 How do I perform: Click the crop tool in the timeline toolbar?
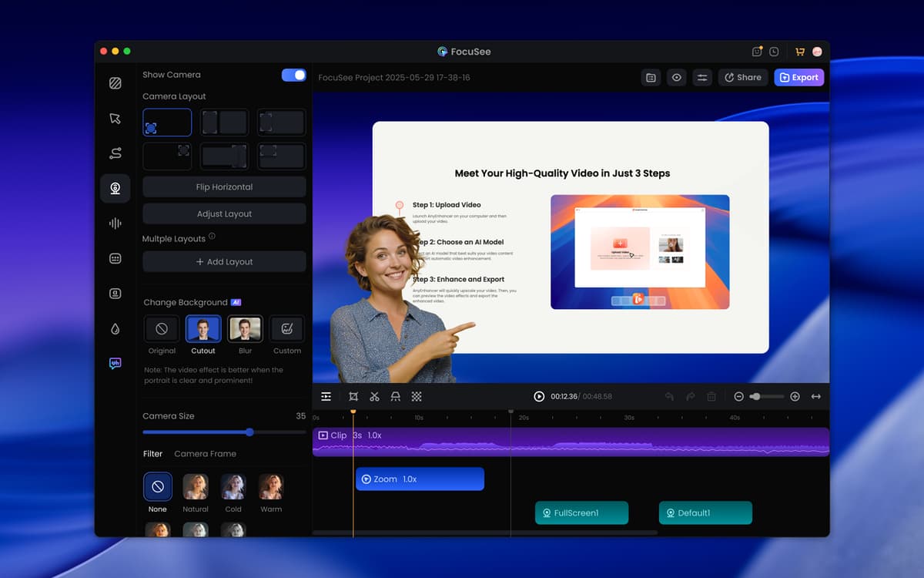[x=353, y=396]
